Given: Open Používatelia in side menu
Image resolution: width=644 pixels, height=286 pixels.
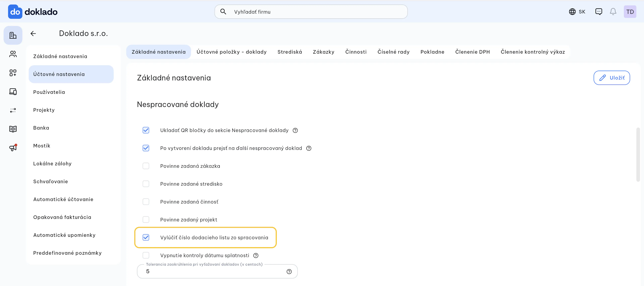Looking at the screenshot, I should [71, 92].
